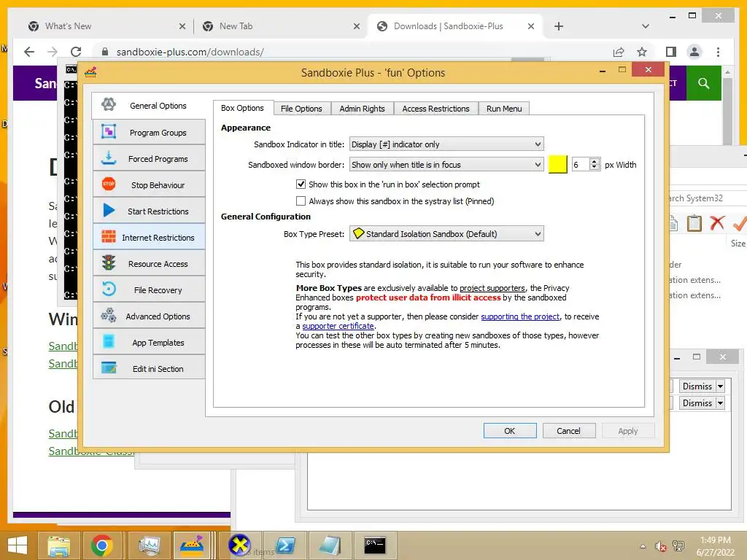This screenshot has width=747, height=560.
Task: Select the Box Options tab
Action: 242,108
